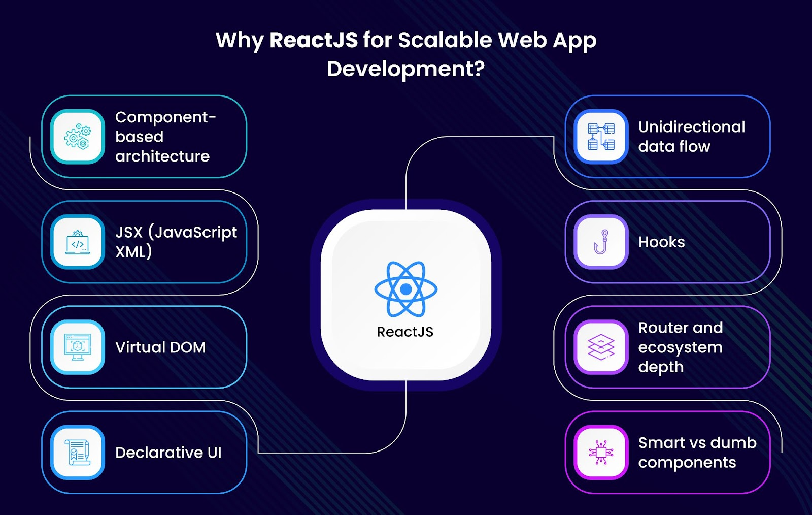
Task: Open the Declarative UI scroll document icon
Action: click(x=78, y=453)
